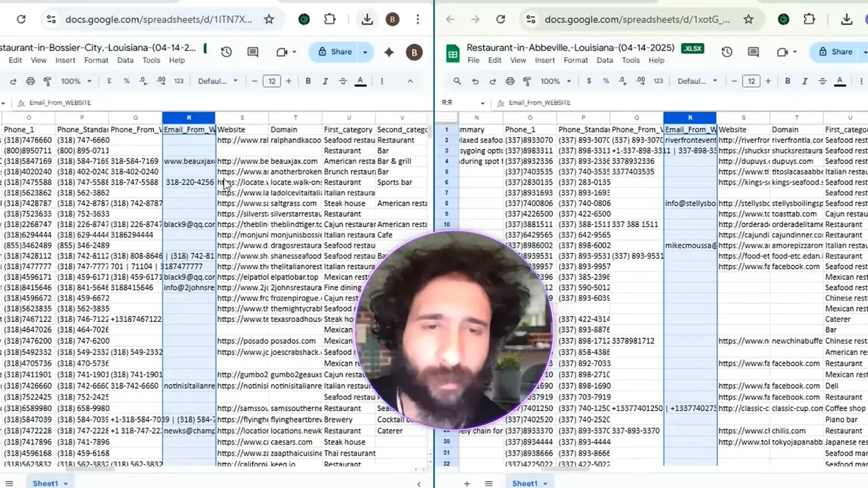The height and width of the screenshot is (488, 868).
Task: Add a new sheet in Abbeville spreadsheet
Action: 467,483
